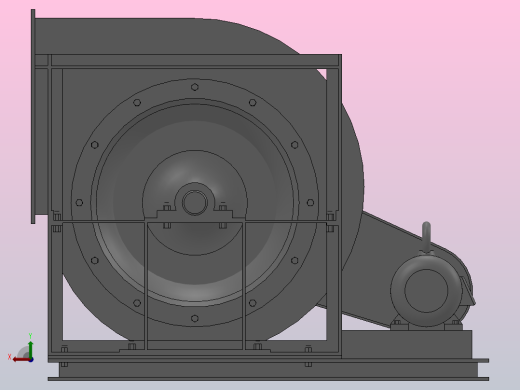Click the bearing shaft bore at fan center
The width and height of the screenshot is (520, 390).
(195, 202)
